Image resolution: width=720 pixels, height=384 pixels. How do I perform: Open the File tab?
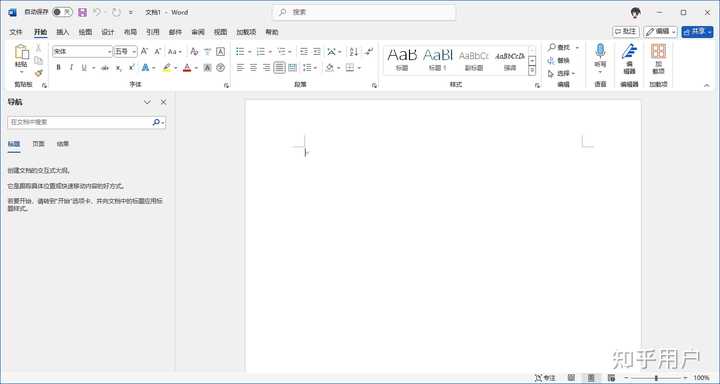16,32
